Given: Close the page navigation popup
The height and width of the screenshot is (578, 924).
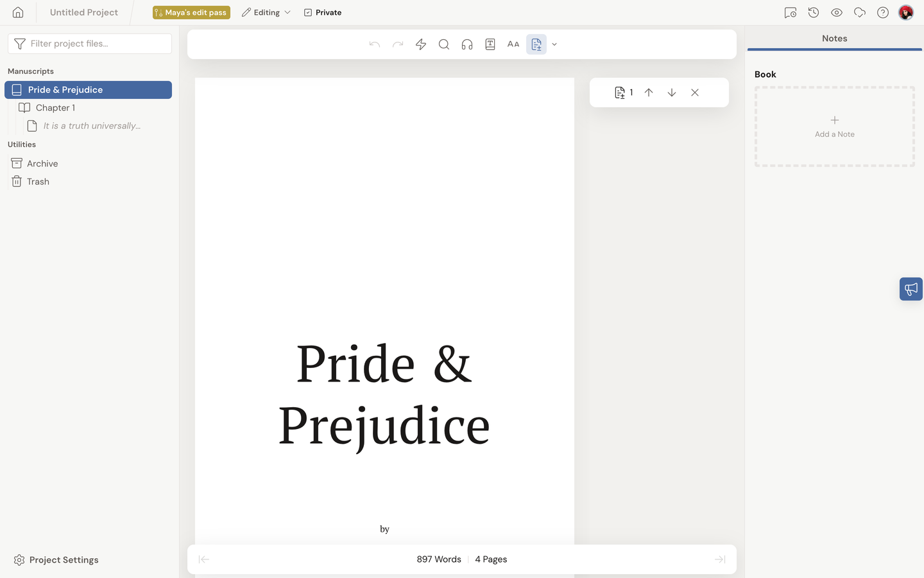Looking at the screenshot, I should pos(695,92).
